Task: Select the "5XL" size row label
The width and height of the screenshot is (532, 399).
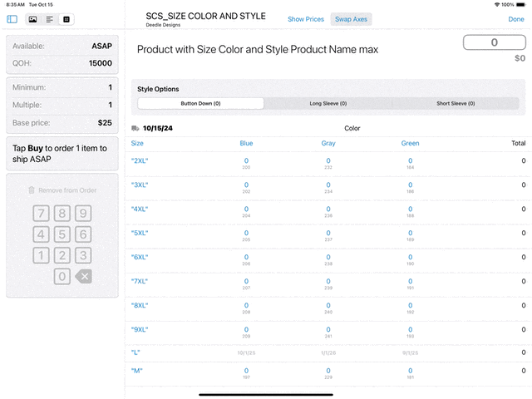Action: point(140,233)
